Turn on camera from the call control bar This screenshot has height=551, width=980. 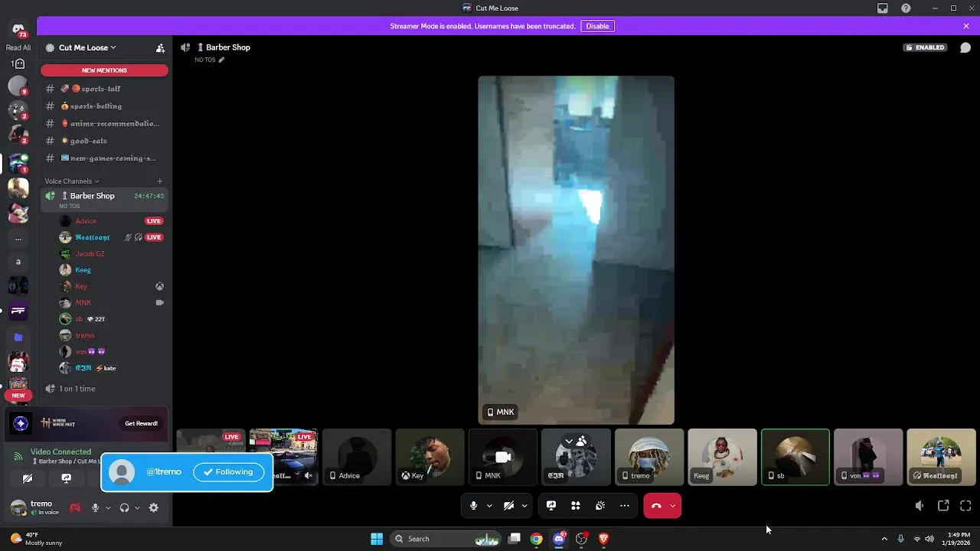(509, 506)
